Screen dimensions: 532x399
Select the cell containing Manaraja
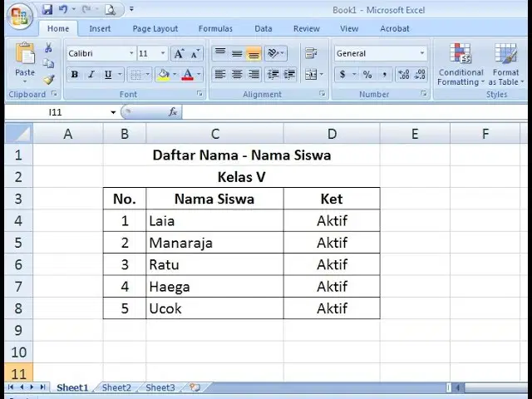pos(214,243)
